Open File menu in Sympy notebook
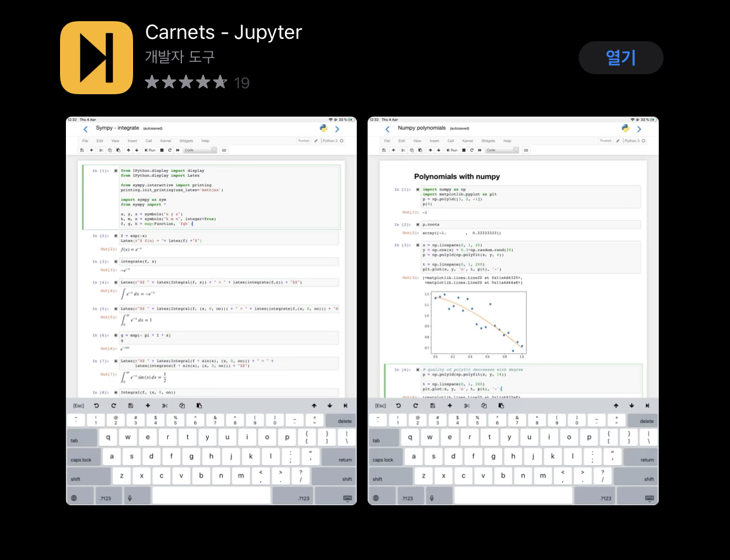 tap(85, 141)
